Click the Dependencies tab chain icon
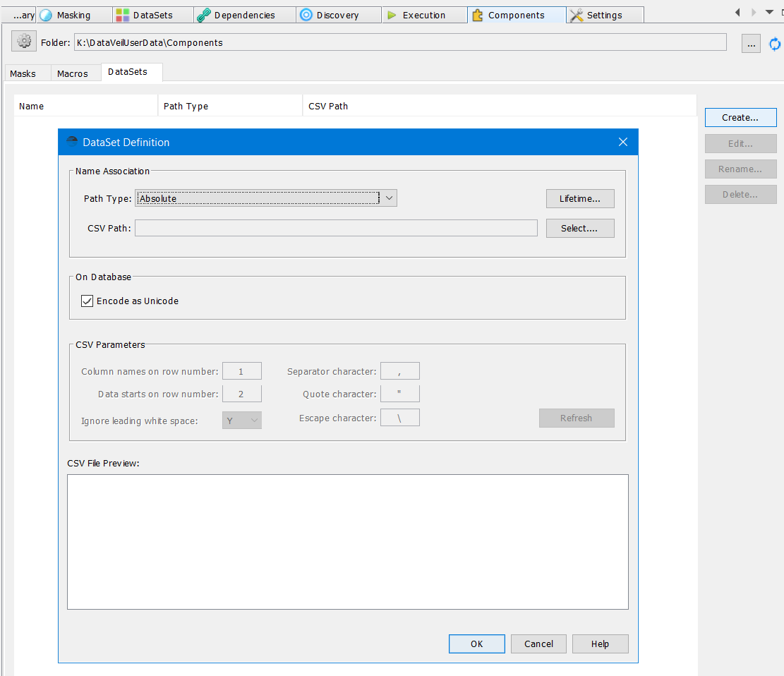 click(203, 15)
